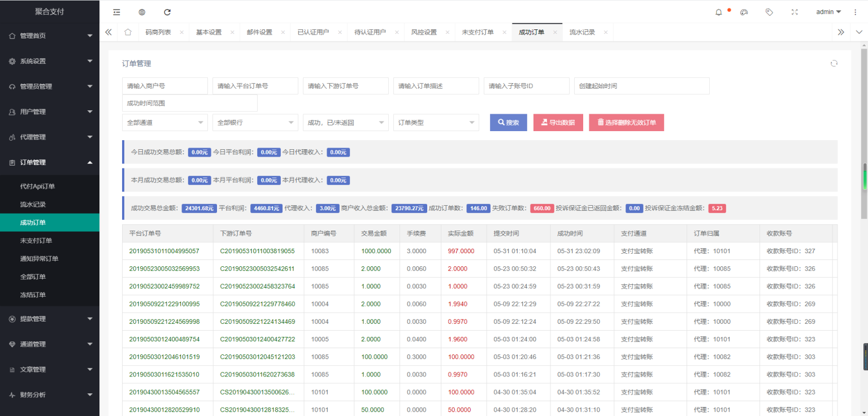Expand the 订单类型 dropdown
The width and height of the screenshot is (868, 416).
[x=436, y=123]
